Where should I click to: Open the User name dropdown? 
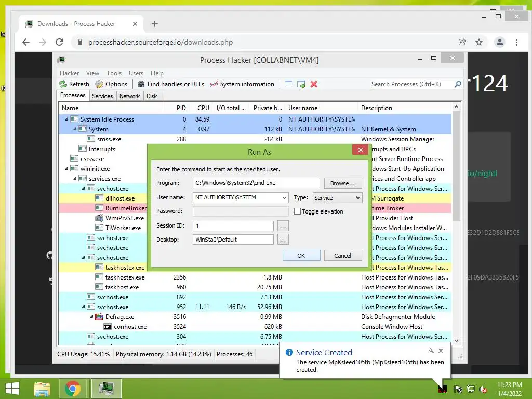(284, 197)
